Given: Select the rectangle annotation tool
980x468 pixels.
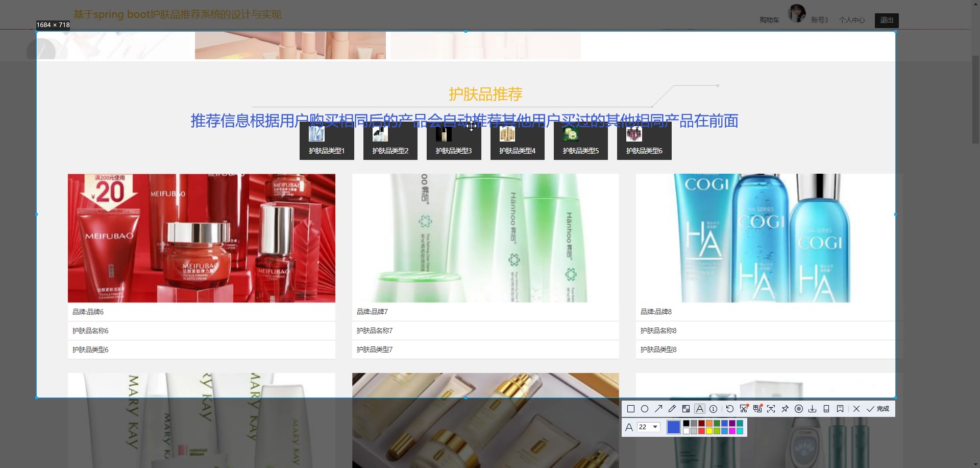Looking at the screenshot, I should 631,409.
